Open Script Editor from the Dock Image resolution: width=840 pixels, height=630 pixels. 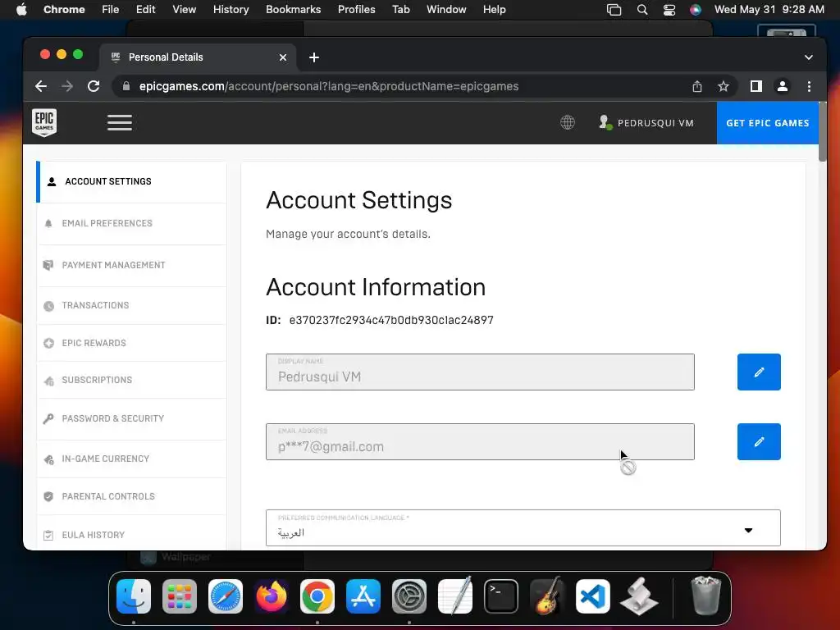click(638, 596)
